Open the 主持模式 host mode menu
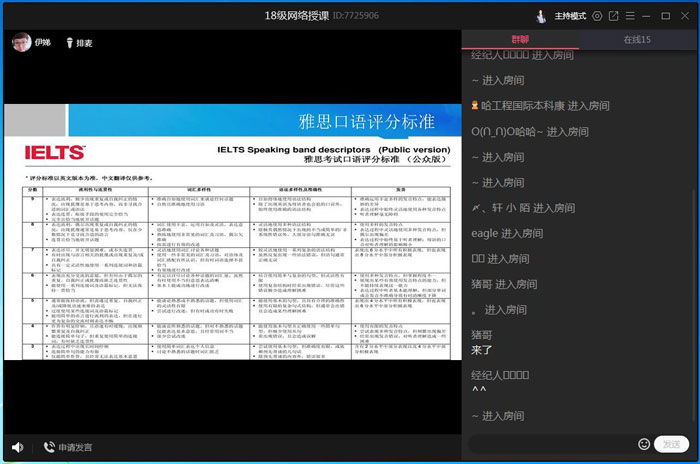 pos(570,16)
